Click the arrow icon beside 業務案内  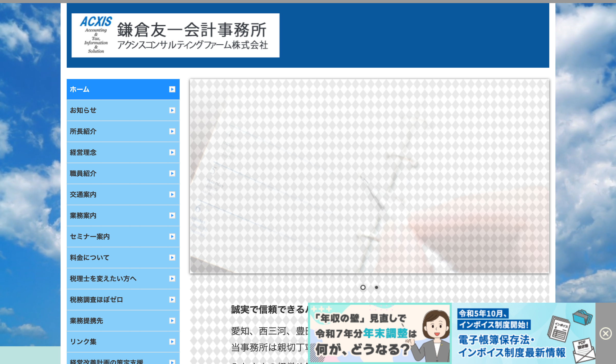[172, 215]
